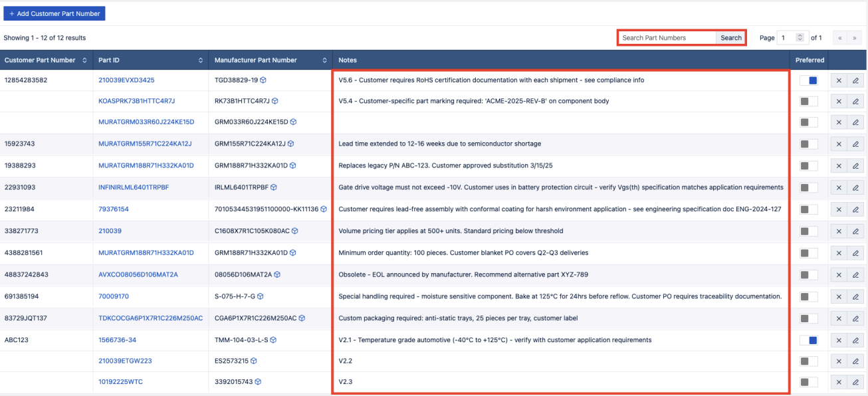Click cube icon beside 08056D106MAT2A
This screenshot has height=396, width=868.
(x=276, y=274)
